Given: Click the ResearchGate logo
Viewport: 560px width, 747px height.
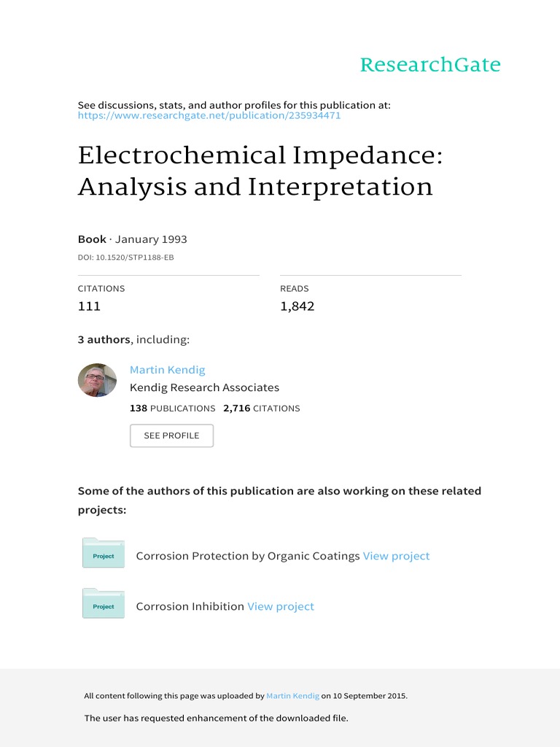Looking at the screenshot, I should coord(430,65).
